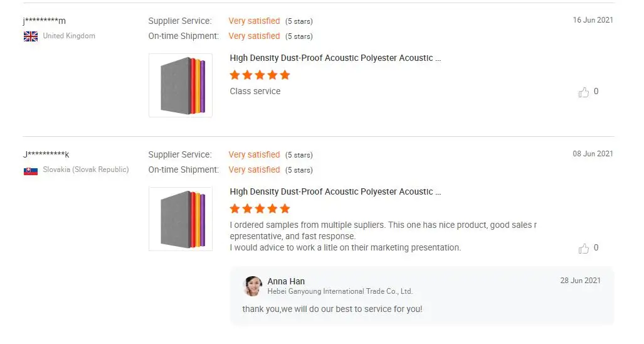644x344 pixels.
Task: Click Hebei Ganyoung International Trade Co., Ltd.
Action: click(x=340, y=291)
